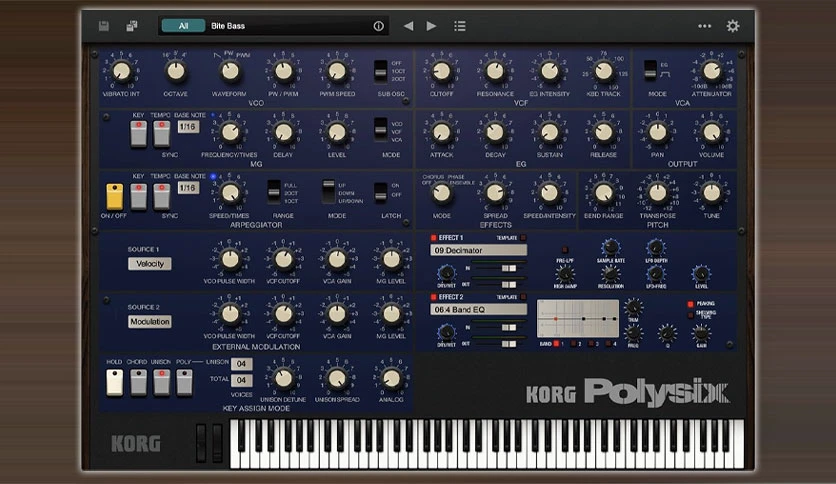This screenshot has height=484, width=836.
Task: Open the Source 2 Modulation selector
Action: coord(150,322)
